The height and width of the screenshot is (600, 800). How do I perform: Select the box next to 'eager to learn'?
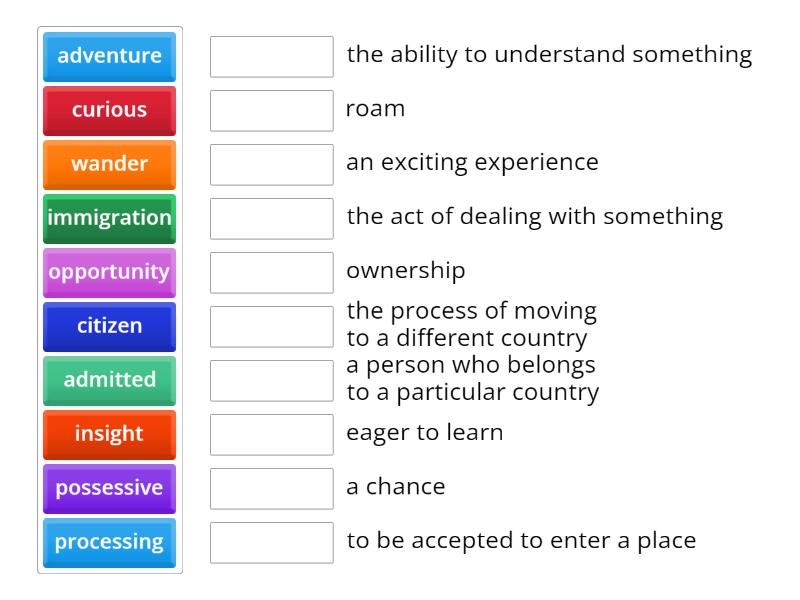[272, 434]
